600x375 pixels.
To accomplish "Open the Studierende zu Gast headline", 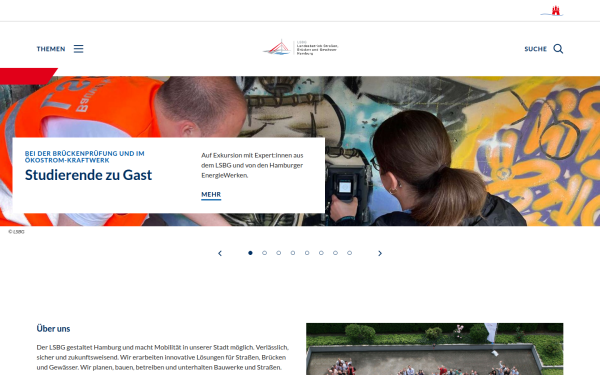I will (x=88, y=175).
